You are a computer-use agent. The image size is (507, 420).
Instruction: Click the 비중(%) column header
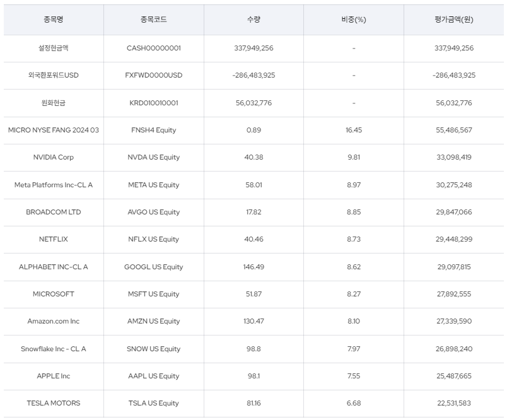point(354,20)
